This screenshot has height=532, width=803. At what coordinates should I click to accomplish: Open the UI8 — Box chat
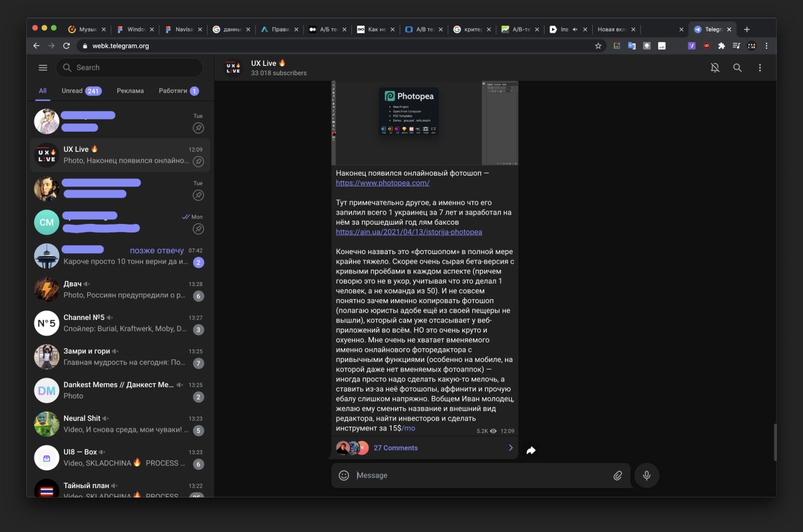click(120, 458)
